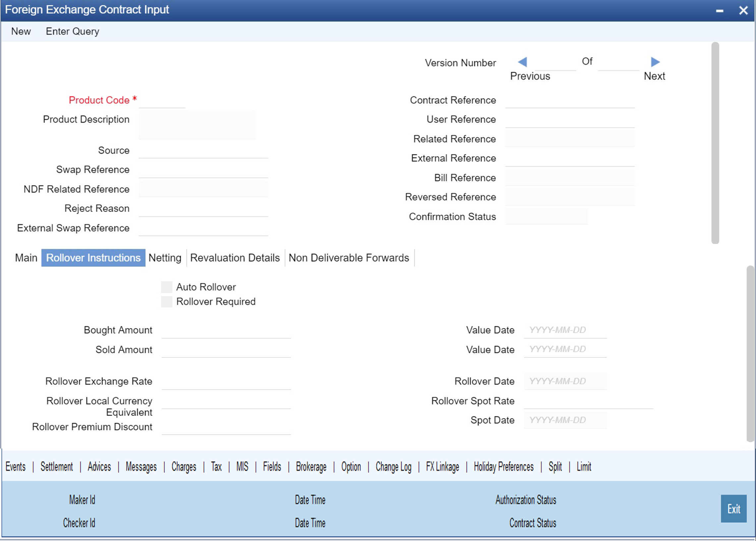Close the Foreign Exchange Contract Input window
Viewport: 756px width, 541px height.
point(743,11)
